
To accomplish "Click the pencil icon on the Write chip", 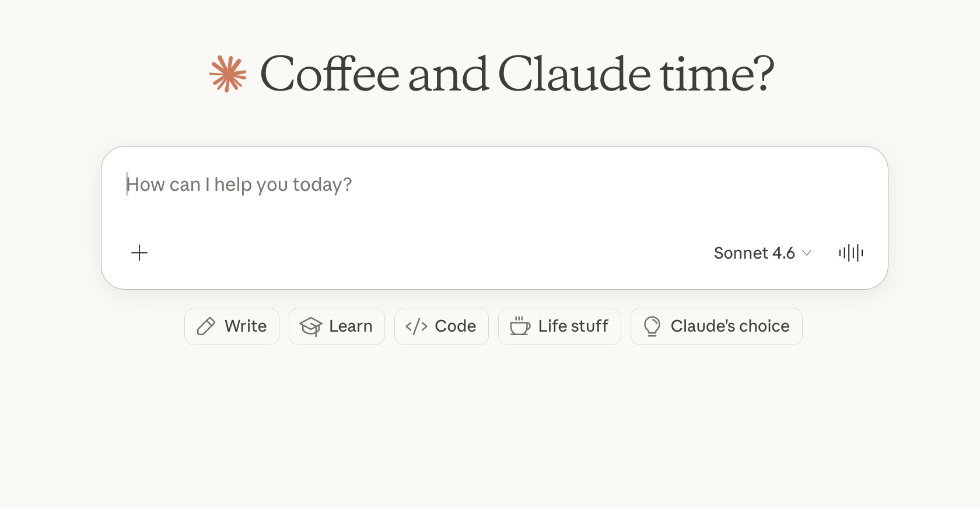I will pyautogui.click(x=206, y=326).
